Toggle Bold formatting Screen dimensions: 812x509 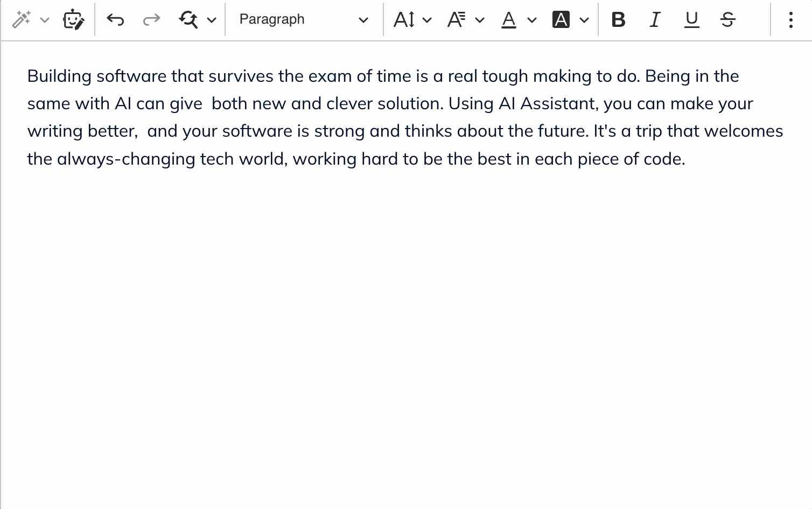pos(618,20)
